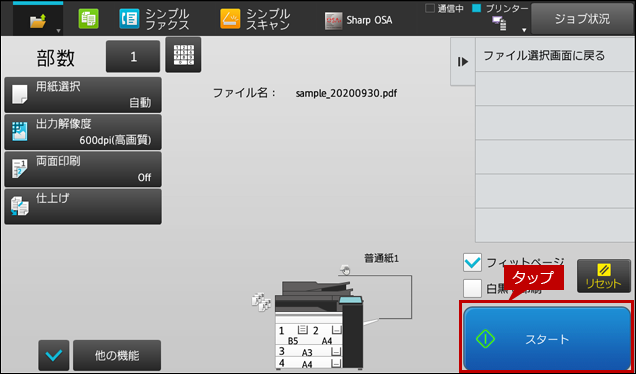Expand the printer status dropdown arrow
This screenshot has height=374, width=636.
[x=524, y=30]
